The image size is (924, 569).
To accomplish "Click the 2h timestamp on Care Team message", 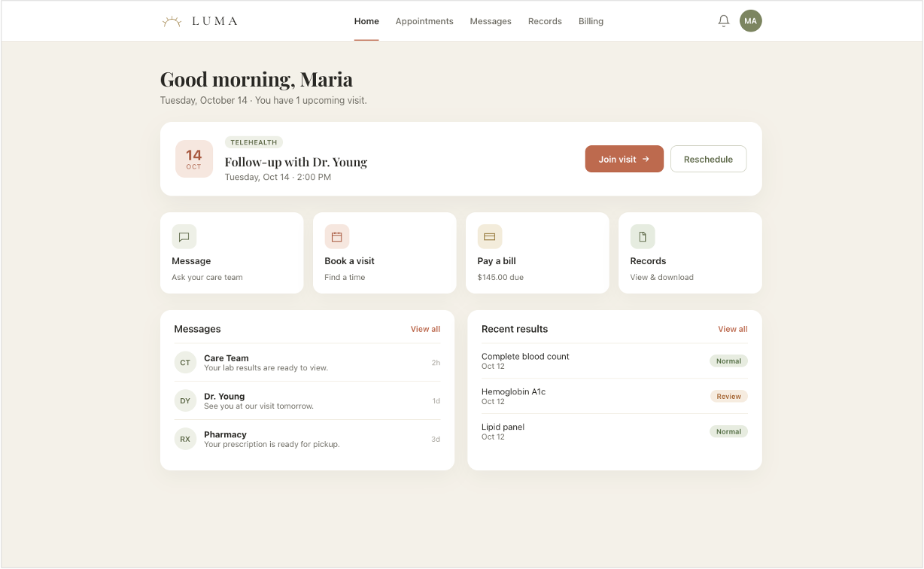I will tap(436, 363).
